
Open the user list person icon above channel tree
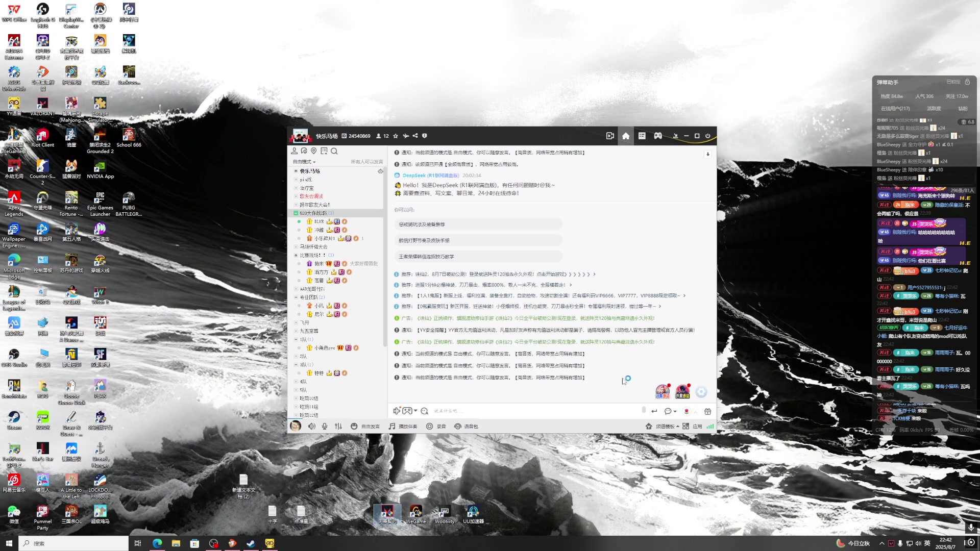(295, 151)
